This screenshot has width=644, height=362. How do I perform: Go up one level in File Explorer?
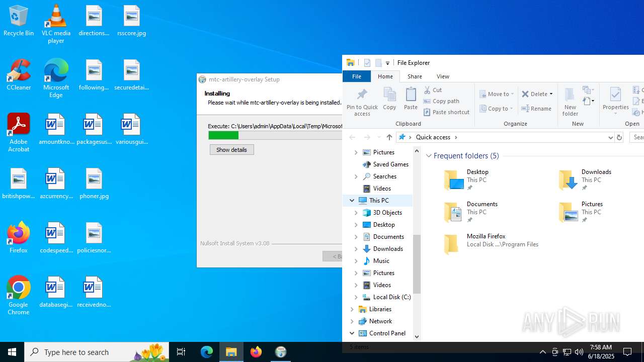tap(389, 137)
